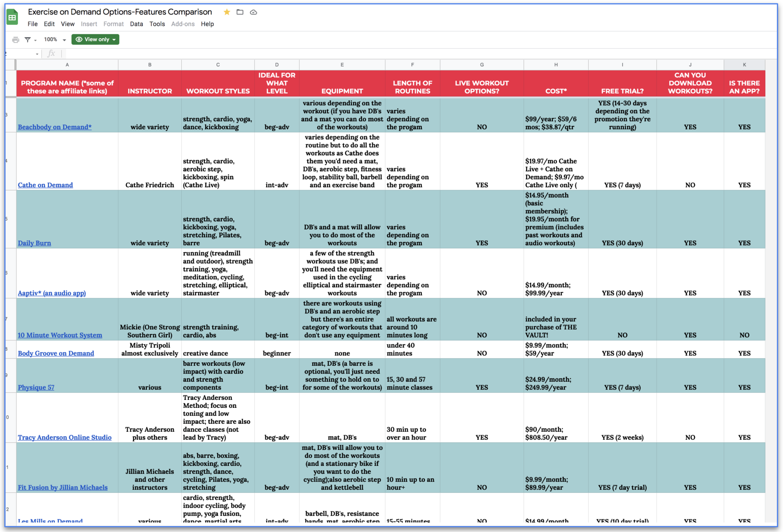
Task: Open the Tools menu
Action: pos(157,24)
